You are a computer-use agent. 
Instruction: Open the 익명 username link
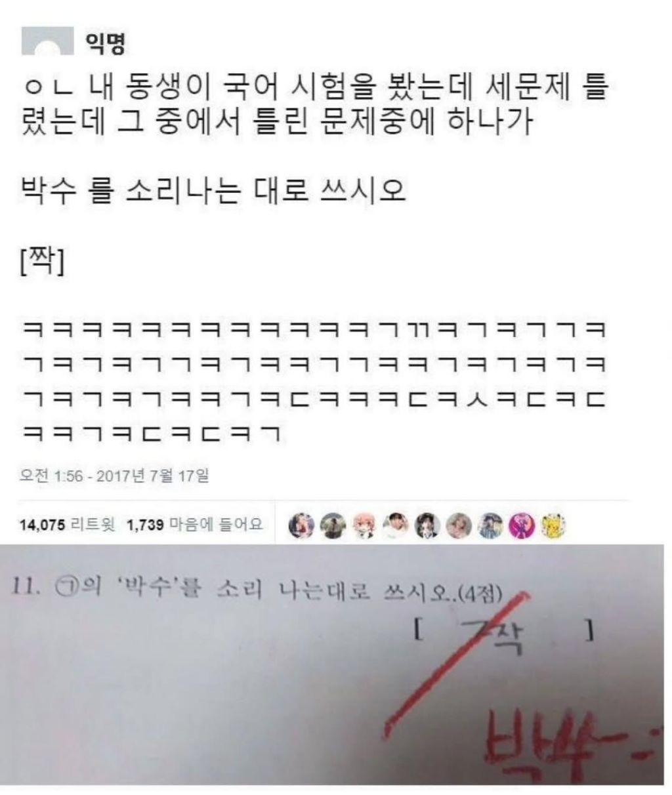point(104,43)
